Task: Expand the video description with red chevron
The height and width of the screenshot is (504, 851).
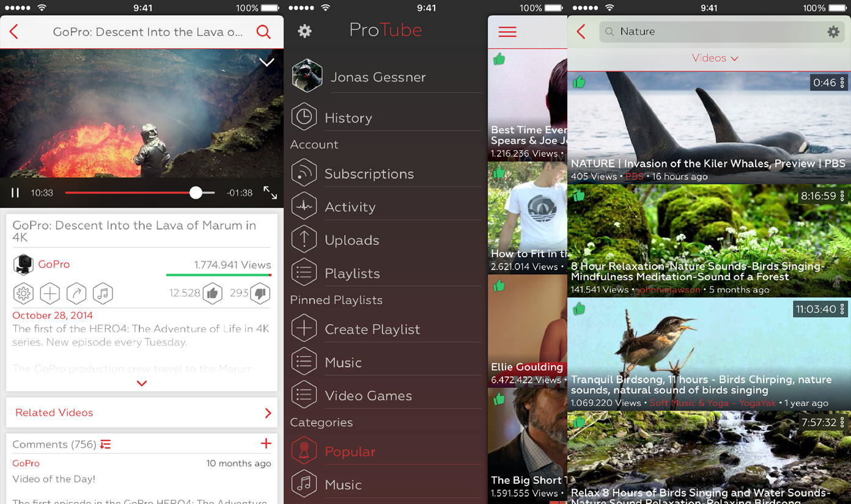Action: tap(142, 384)
